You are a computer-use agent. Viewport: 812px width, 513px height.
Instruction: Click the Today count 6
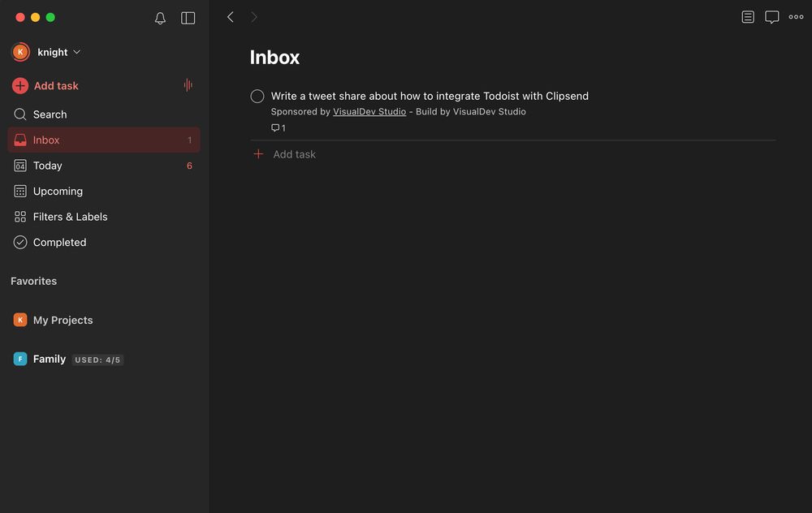click(x=189, y=166)
